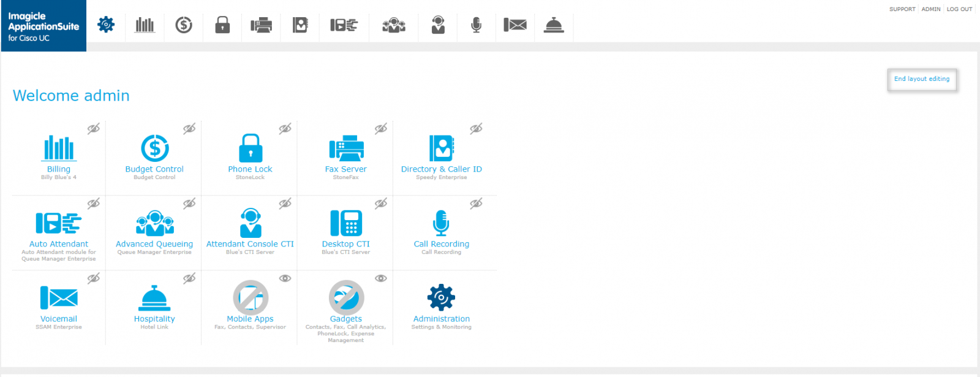Toggle visibility of the Advanced Queueing tile
The image size is (980, 377).
click(x=189, y=204)
